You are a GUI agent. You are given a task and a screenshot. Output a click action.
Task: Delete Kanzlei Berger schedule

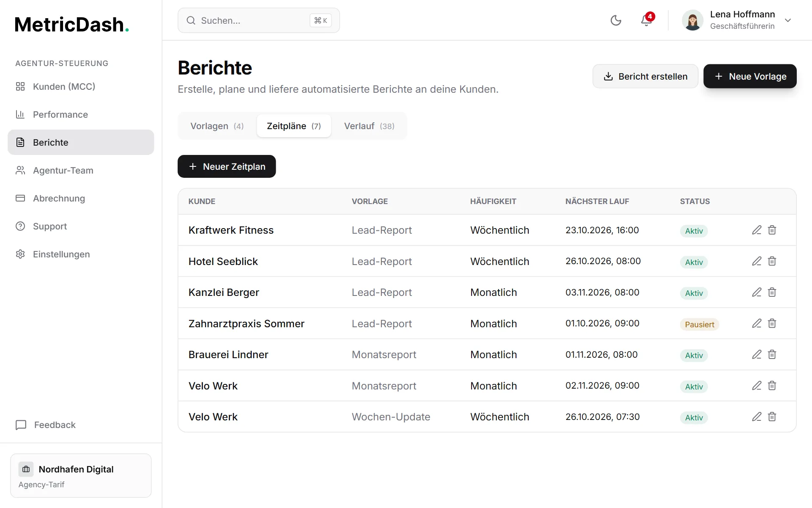click(772, 292)
